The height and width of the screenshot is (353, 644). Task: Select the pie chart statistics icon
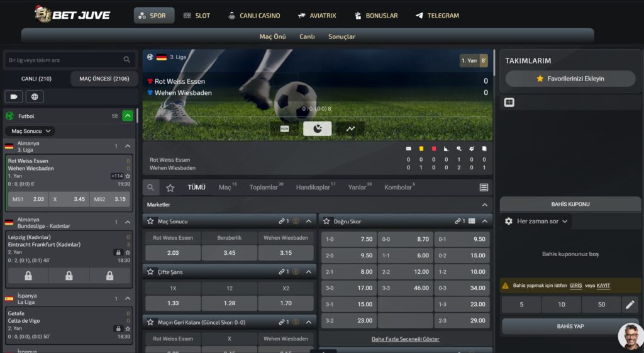click(x=317, y=128)
